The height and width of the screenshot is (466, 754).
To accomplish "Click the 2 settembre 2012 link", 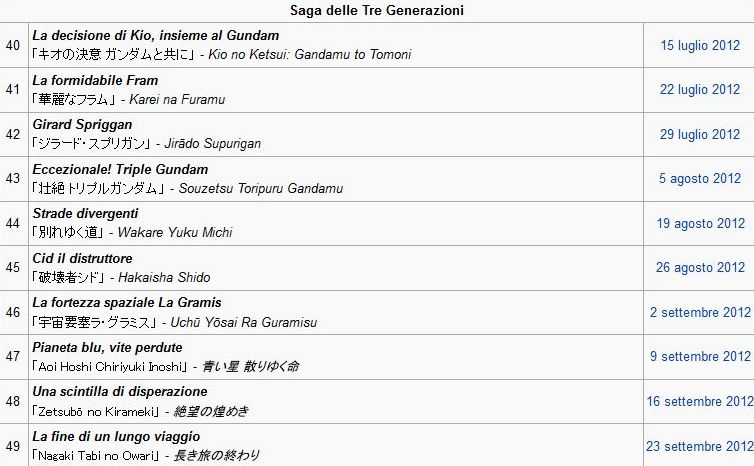I will 700,312.
